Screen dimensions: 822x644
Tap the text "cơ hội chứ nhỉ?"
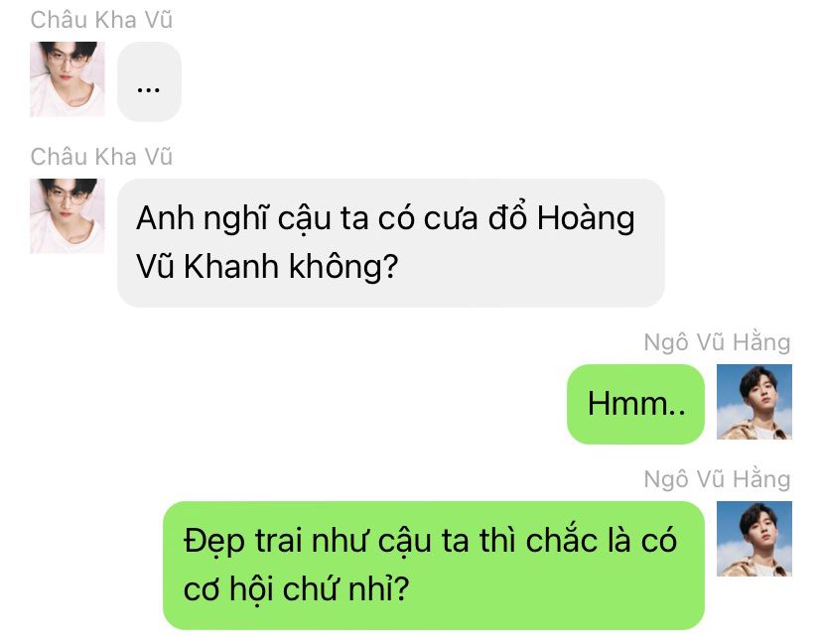click(x=296, y=589)
